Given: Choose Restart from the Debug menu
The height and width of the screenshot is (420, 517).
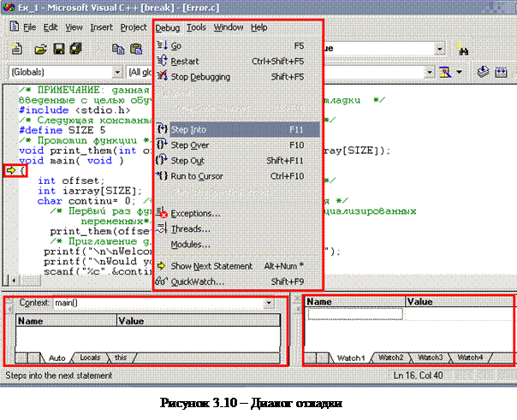Looking at the screenshot, I should coord(237,62).
